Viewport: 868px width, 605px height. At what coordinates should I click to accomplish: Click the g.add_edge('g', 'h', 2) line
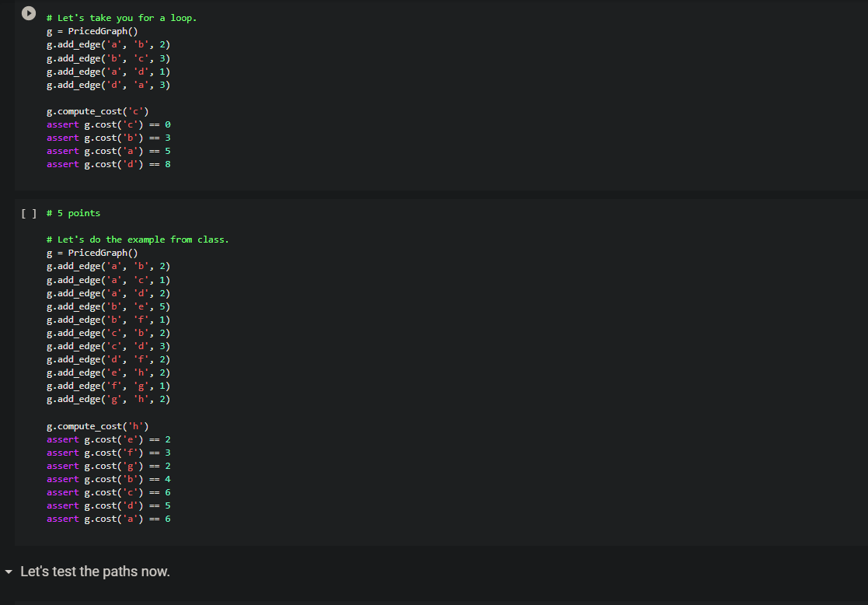pos(108,399)
